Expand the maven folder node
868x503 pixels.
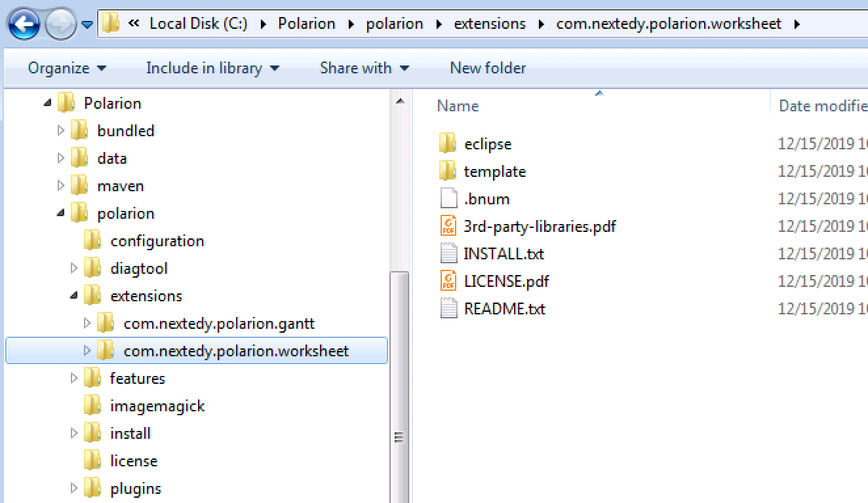(x=60, y=185)
